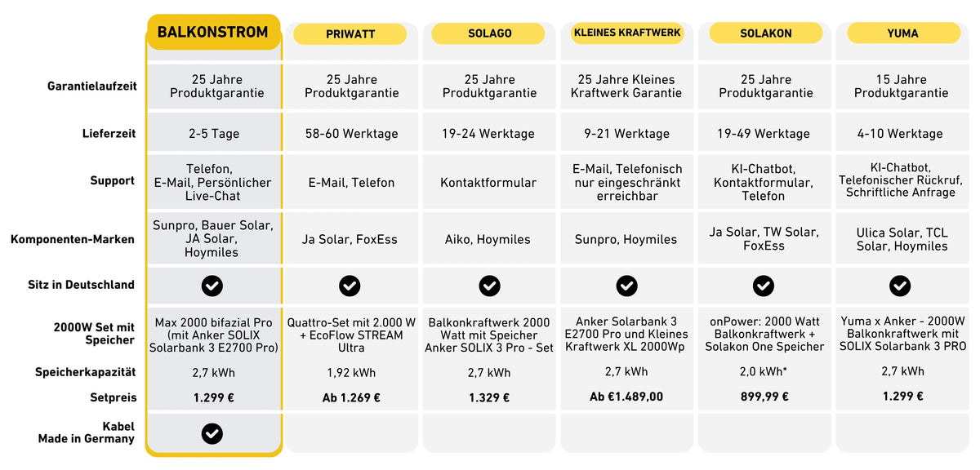980x470 pixels.
Task: Click the Speicherkapazität row label
Action: point(86,372)
